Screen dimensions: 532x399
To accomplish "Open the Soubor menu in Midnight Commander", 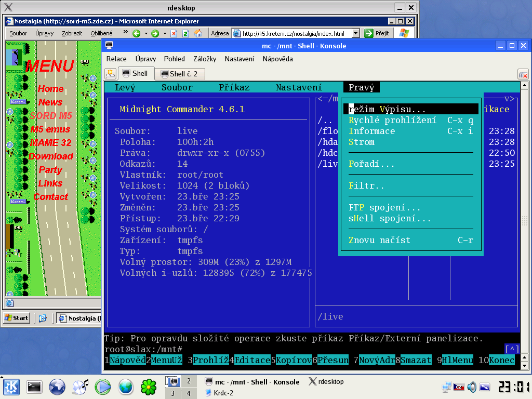I will tap(177, 87).
